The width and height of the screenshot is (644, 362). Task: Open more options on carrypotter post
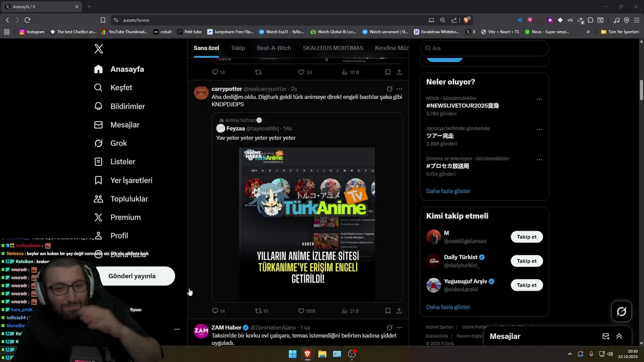point(399,89)
